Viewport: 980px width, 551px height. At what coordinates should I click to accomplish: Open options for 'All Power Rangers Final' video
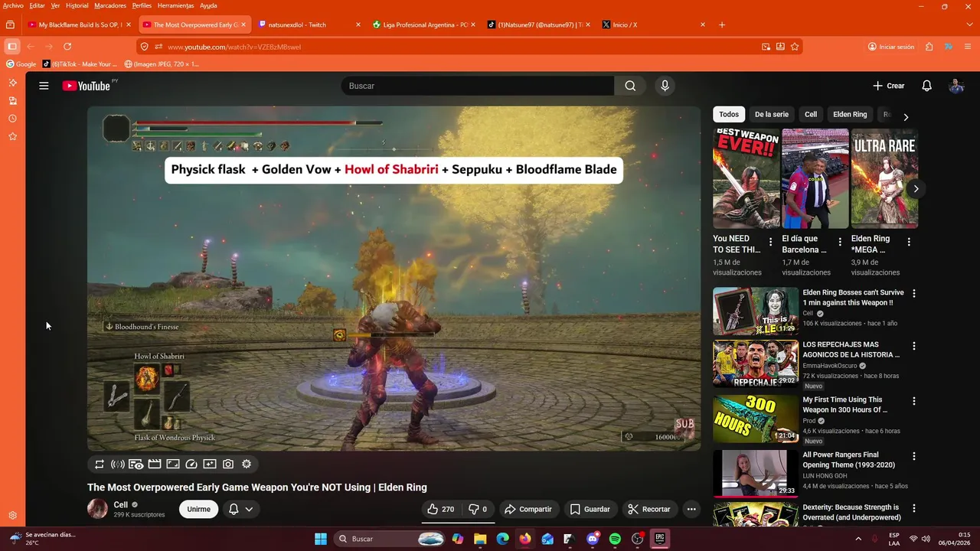[913, 456]
